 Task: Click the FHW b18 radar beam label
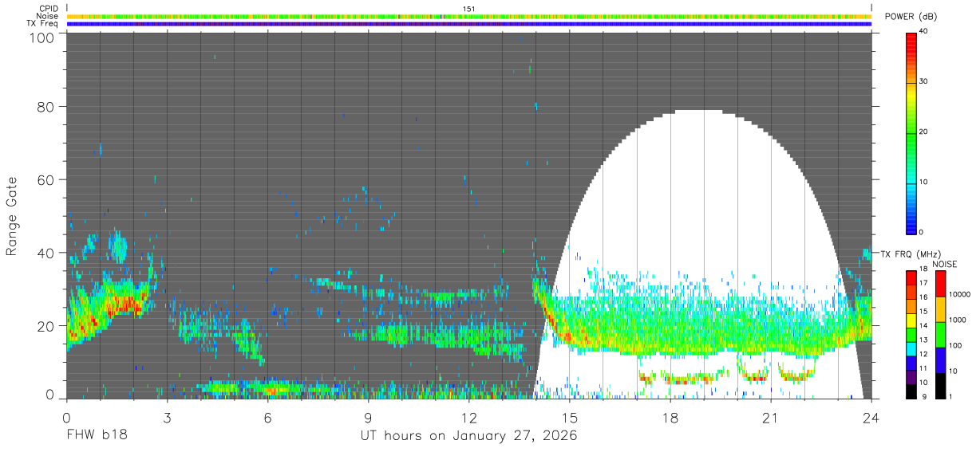click(97, 436)
